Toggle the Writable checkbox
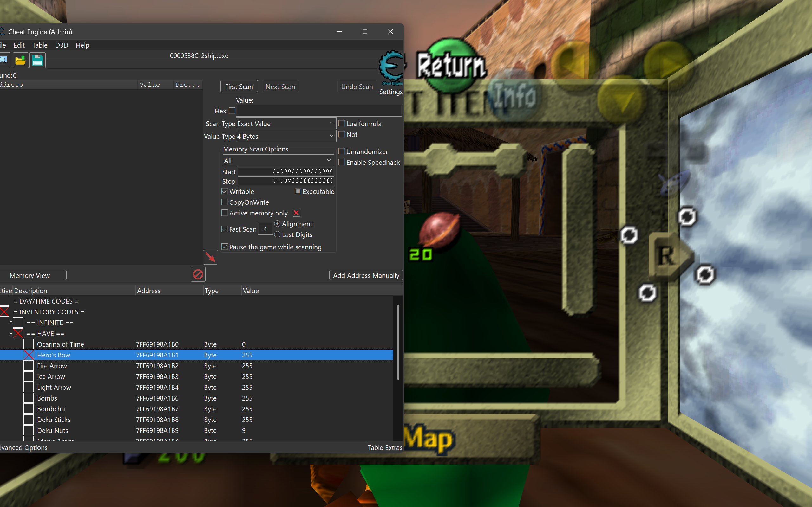Viewport: 812px width, 507px height. pyautogui.click(x=225, y=191)
